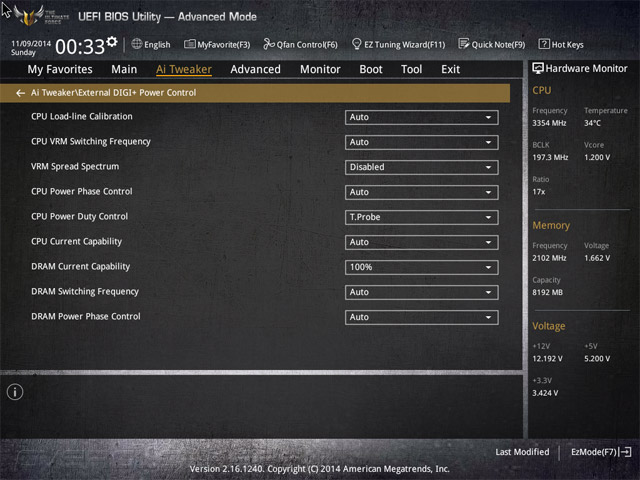
Task: Click memory frequency value 2102 MHz
Action: (549, 258)
